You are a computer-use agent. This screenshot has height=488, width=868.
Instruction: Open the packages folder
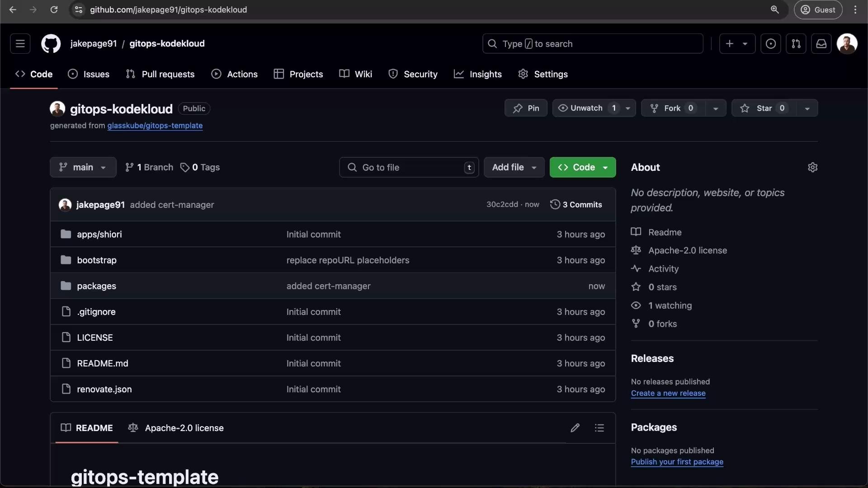tap(96, 286)
